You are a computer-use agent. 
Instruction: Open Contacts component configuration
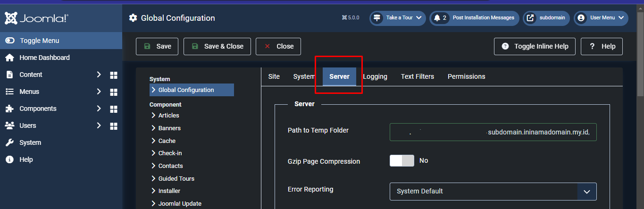[x=170, y=166]
